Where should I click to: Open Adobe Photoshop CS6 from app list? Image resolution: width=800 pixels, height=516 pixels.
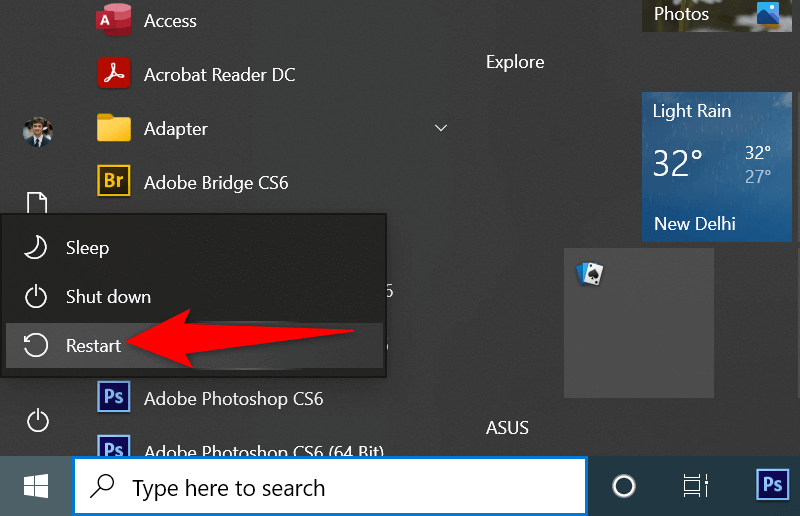point(233,398)
